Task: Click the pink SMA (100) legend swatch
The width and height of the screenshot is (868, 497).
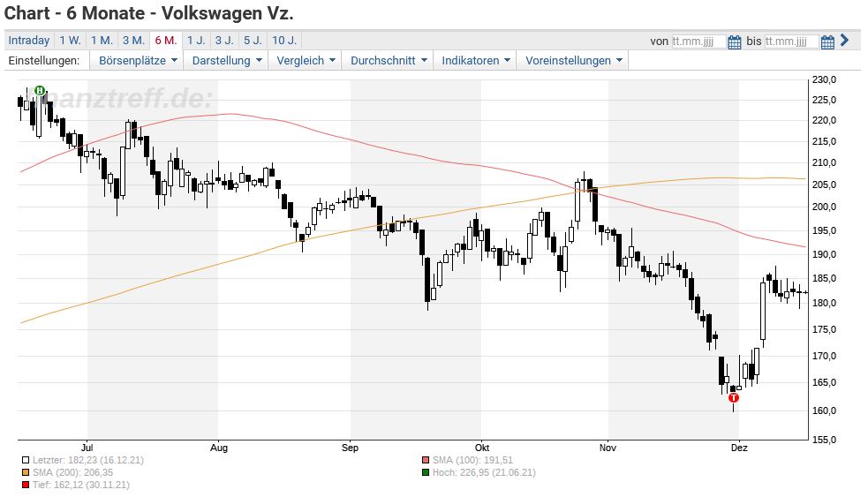Action: click(426, 460)
